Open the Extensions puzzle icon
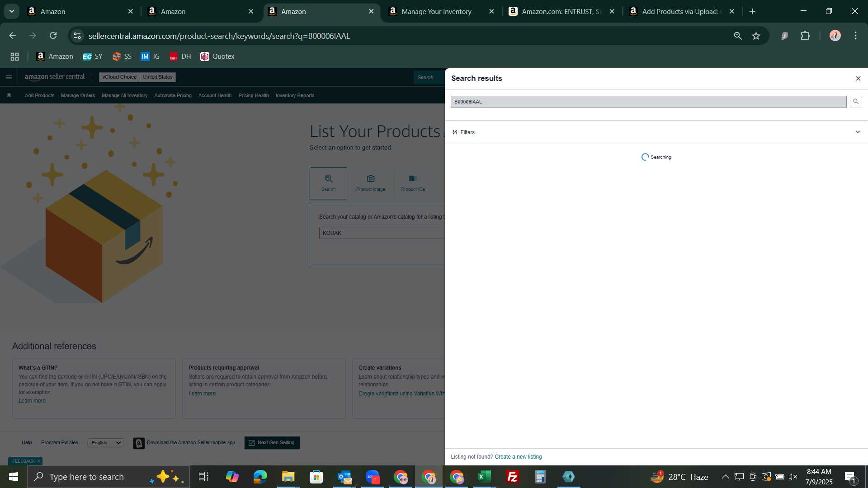868x488 pixels. coord(805,36)
